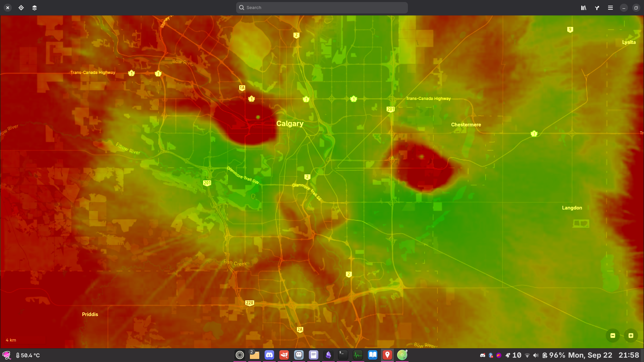Toggle the Bluetooth tray icon
This screenshot has width=644, height=362.
tap(491, 355)
